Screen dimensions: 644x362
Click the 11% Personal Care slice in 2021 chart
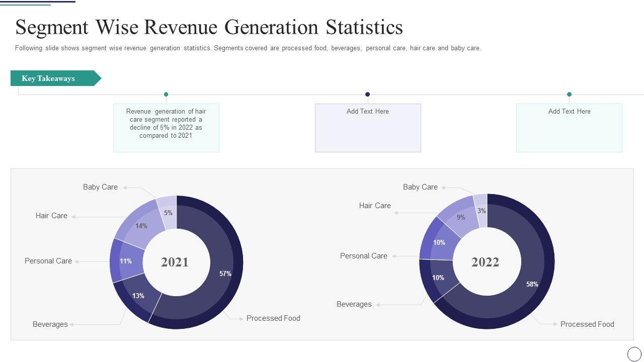125,261
